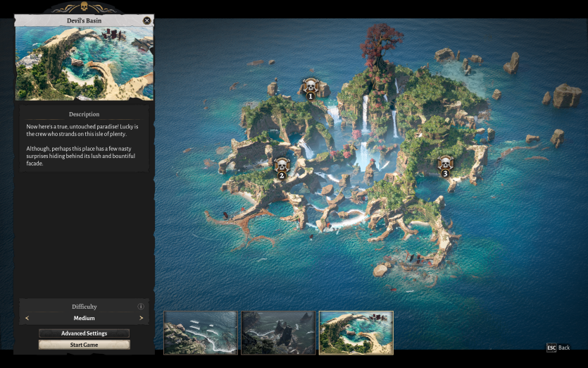Select skull marker number 3 on island

pyautogui.click(x=445, y=166)
